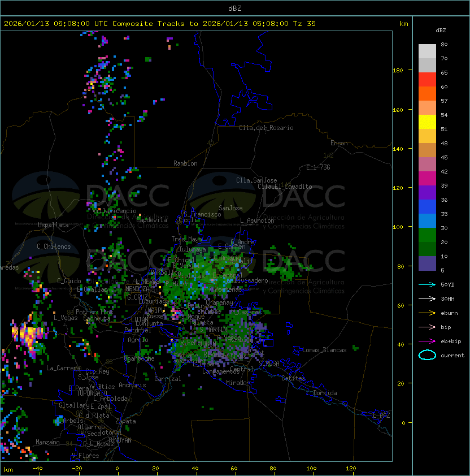470x476 pixels.
Task: Click the 'La_Carrera' map label
Action: (63, 368)
